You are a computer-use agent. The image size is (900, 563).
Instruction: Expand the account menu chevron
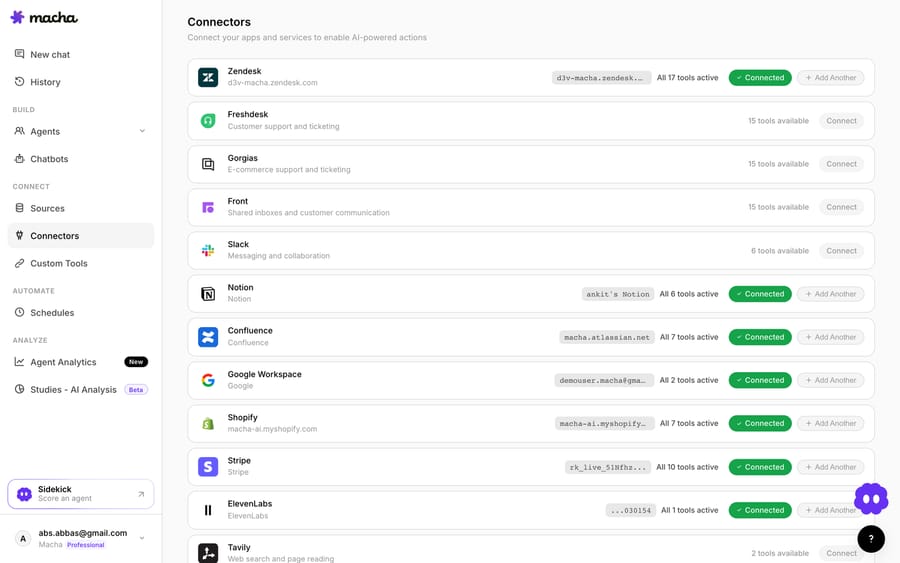pyautogui.click(x=142, y=538)
